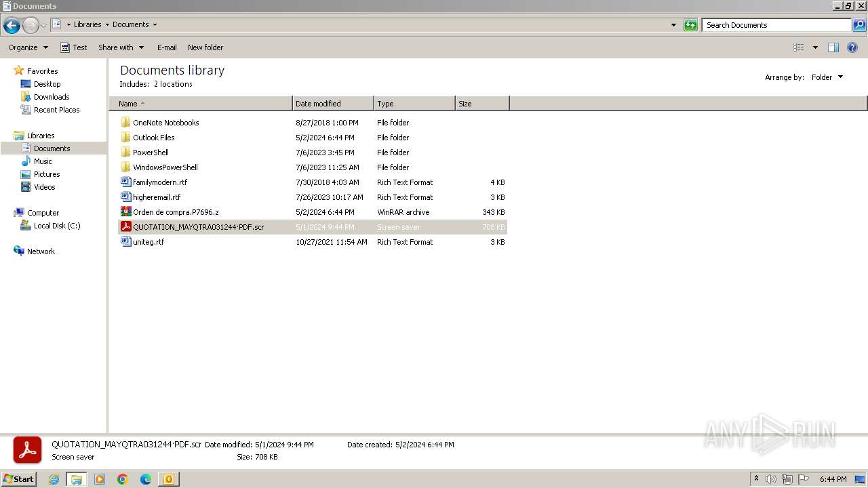This screenshot has width=868, height=488.
Task: Open Action Center flag icon
Action: click(x=804, y=479)
